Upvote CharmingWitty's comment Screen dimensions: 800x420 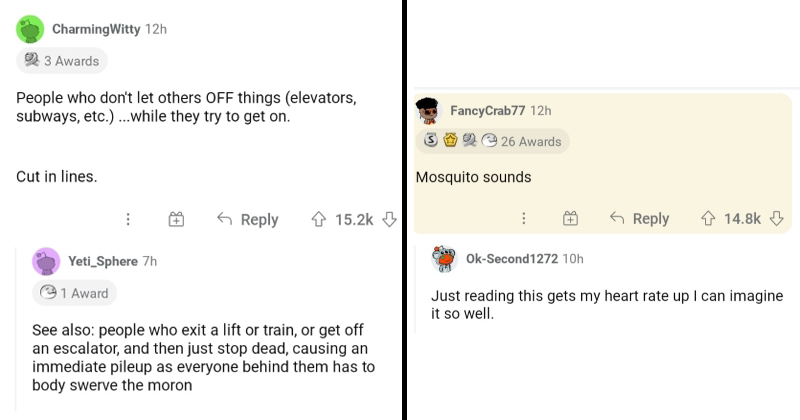(319, 219)
